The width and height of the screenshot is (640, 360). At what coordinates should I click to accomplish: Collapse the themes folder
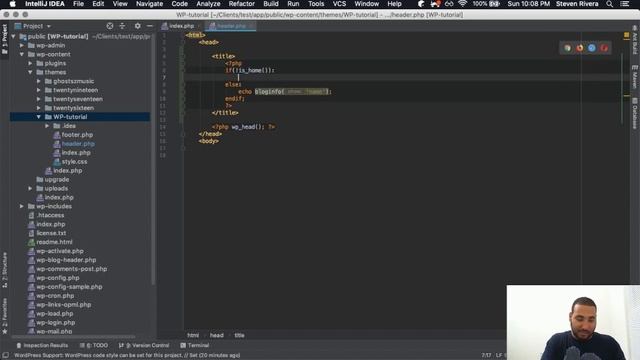tap(30, 72)
